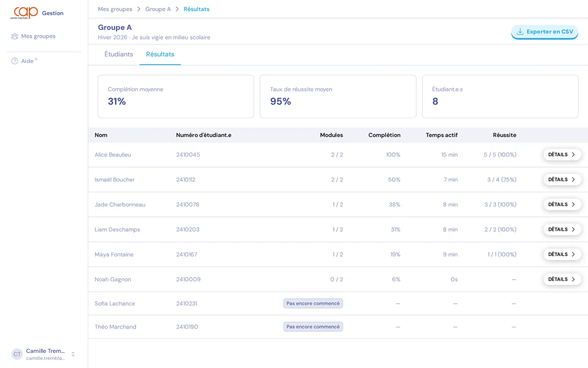This screenshot has width=588, height=368.
Task: Click the Complétion moyenne 31% card
Action: (176, 96)
